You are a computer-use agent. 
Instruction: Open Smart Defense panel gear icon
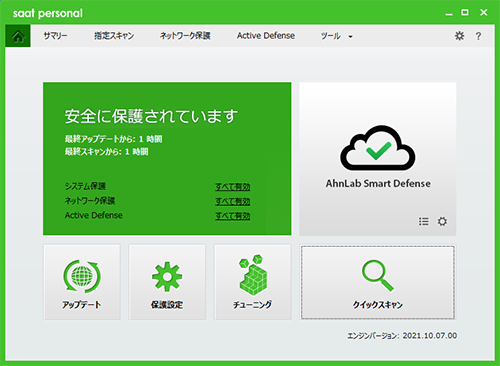[442, 221]
